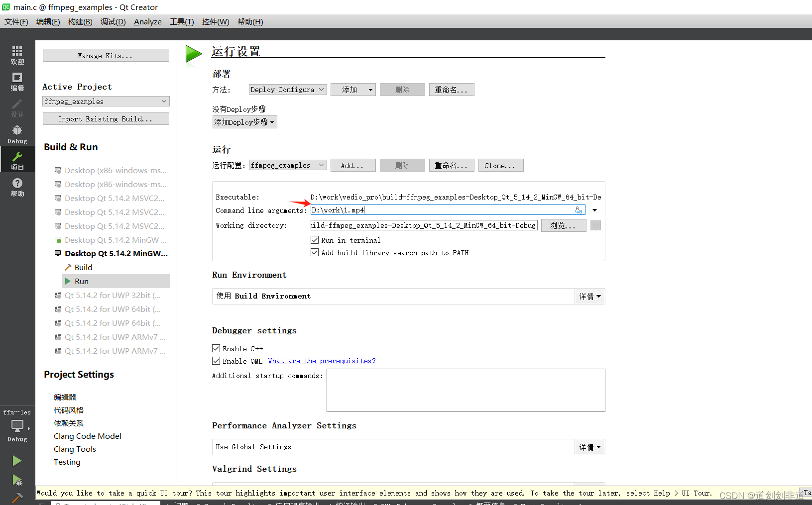Open Clang Tools project settings
This screenshot has height=505, width=812.
pos(75,449)
